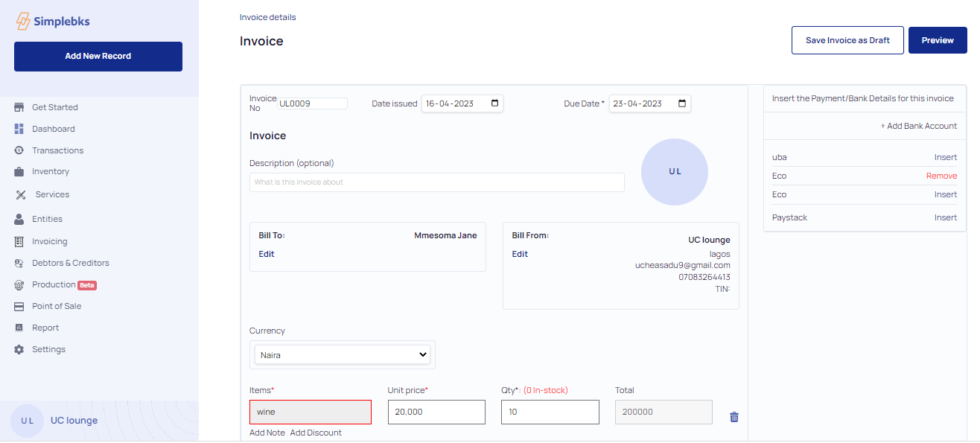Open Transactions menu item
980x443 pixels.
tap(58, 150)
